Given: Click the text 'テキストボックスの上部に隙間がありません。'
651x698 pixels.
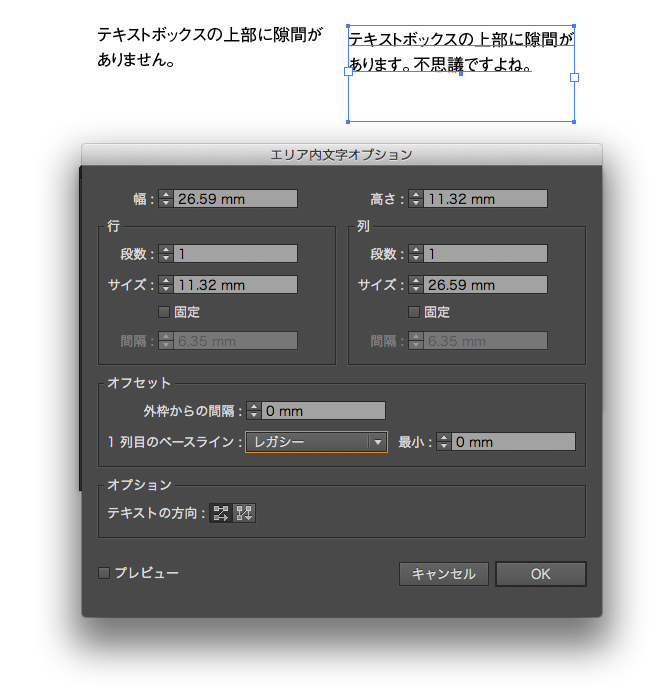Looking at the screenshot, I should pyautogui.click(x=209, y=47).
